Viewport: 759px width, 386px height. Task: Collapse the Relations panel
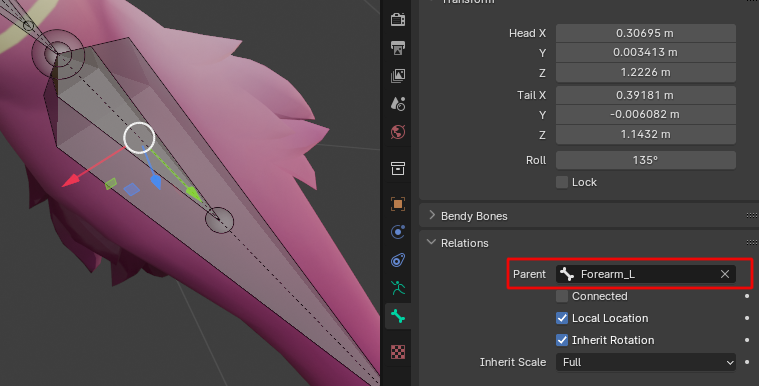pyautogui.click(x=431, y=242)
